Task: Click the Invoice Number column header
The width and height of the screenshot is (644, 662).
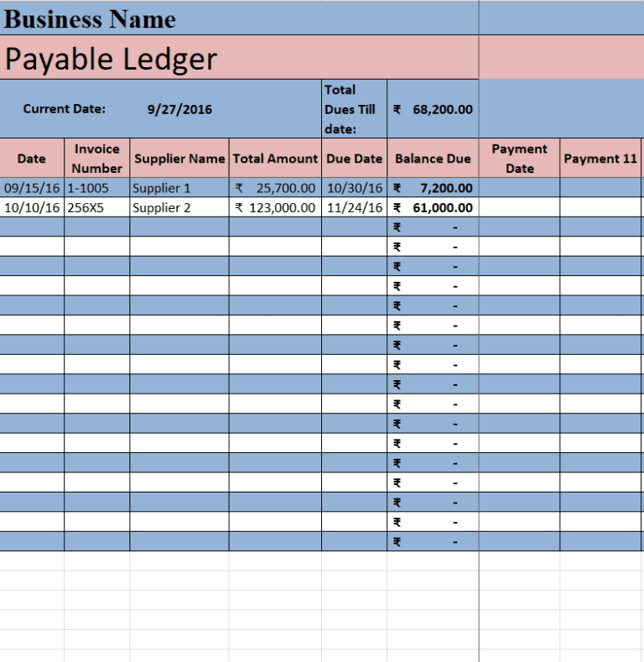Action: (97, 159)
